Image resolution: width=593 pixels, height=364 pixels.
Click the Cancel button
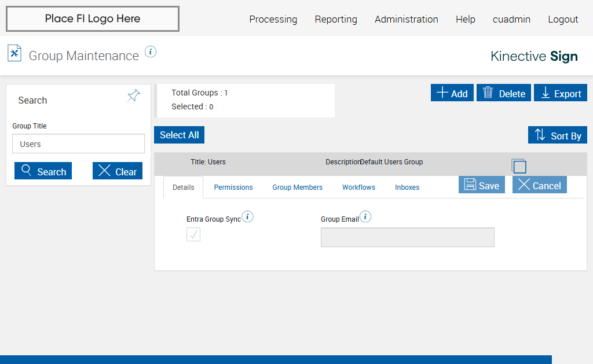pos(540,185)
